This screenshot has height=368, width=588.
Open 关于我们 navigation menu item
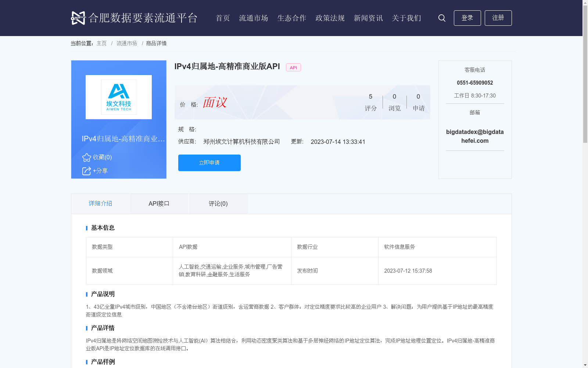pyautogui.click(x=406, y=18)
